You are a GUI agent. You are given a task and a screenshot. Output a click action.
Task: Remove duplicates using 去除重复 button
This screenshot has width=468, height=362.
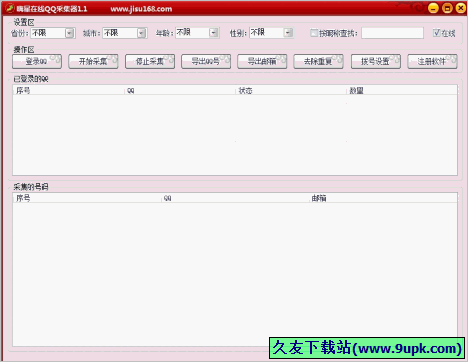(x=318, y=61)
